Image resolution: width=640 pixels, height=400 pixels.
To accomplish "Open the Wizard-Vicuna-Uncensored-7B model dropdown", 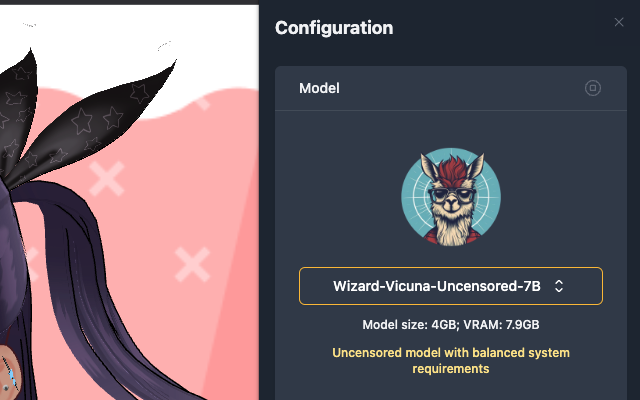I will point(450,286).
